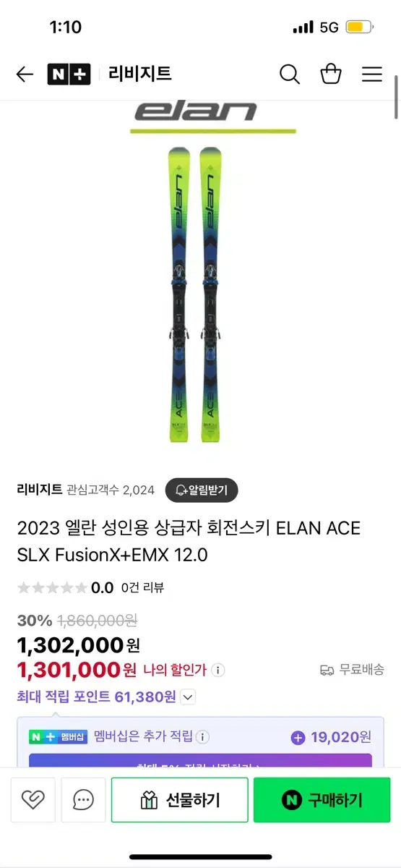Select the 리비지트 store name header
401x868 pixels.
pos(140,74)
